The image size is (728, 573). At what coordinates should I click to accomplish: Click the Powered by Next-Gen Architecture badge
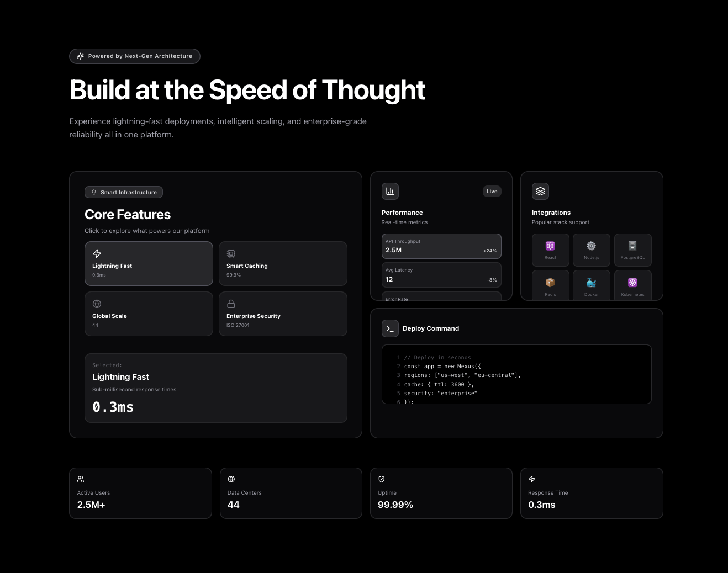[x=135, y=56]
